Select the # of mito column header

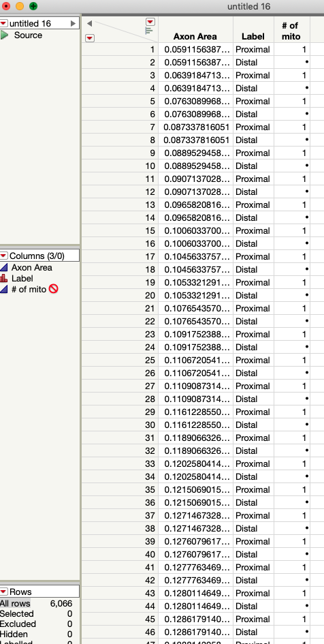(291, 31)
